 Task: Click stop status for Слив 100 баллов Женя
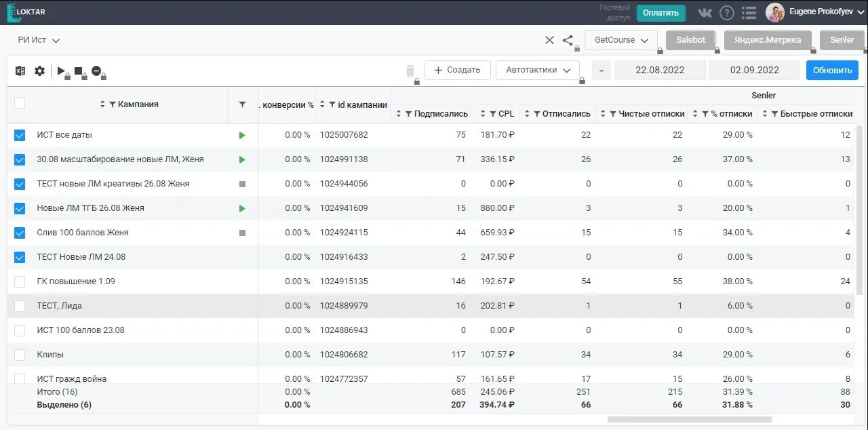click(x=242, y=233)
